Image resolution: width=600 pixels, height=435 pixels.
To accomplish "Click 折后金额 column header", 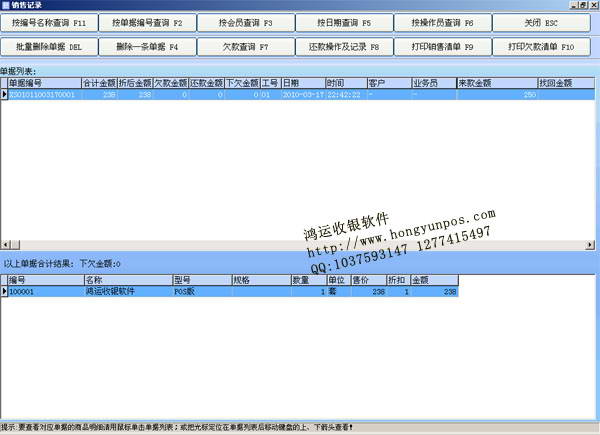I will 135,83.
